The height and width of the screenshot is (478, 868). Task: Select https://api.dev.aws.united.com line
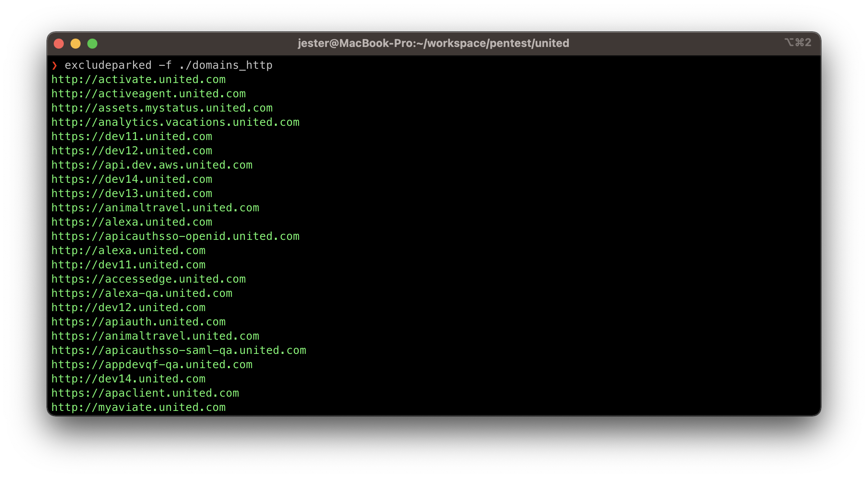tap(152, 165)
